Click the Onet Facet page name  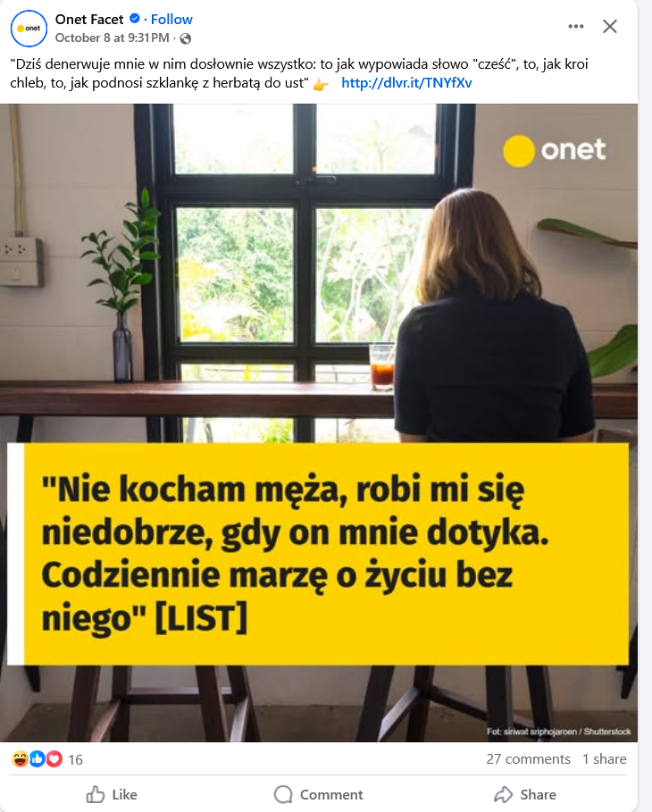(89, 20)
